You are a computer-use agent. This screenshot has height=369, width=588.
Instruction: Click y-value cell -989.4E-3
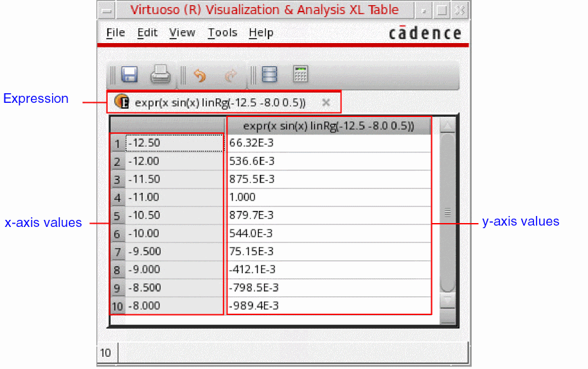[329, 306]
